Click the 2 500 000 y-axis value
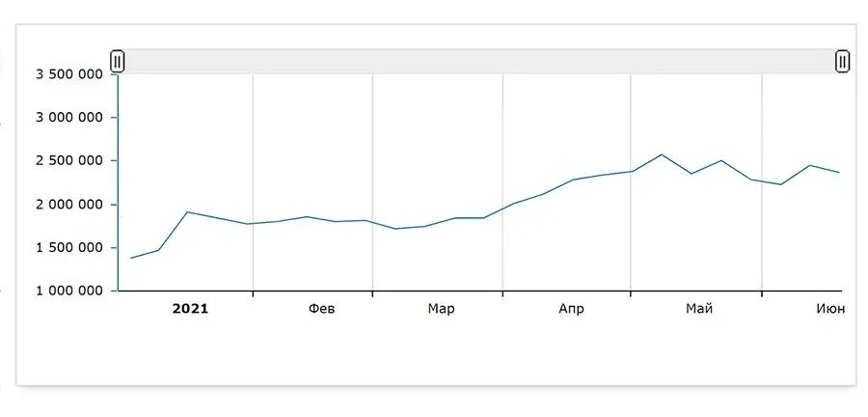The width and height of the screenshot is (868, 417). (68, 161)
